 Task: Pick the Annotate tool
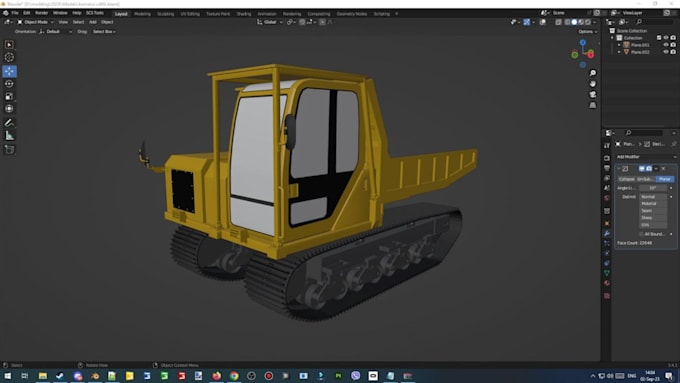point(9,123)
